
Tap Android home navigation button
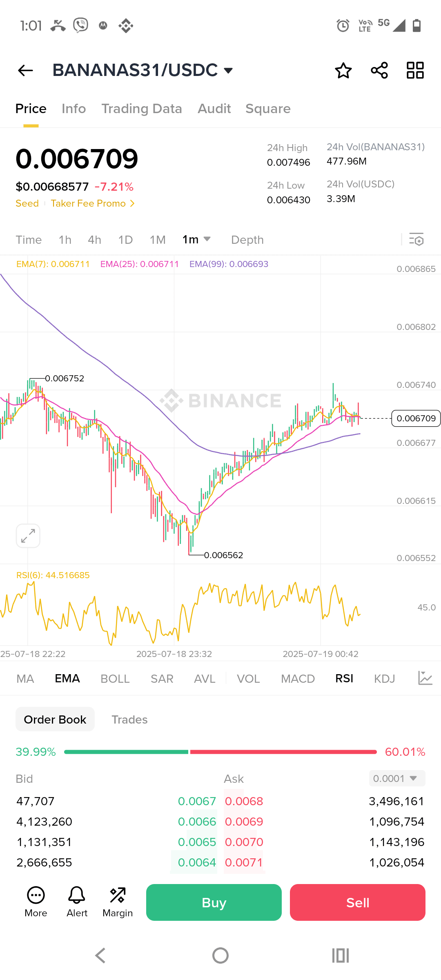pos(220,955)
